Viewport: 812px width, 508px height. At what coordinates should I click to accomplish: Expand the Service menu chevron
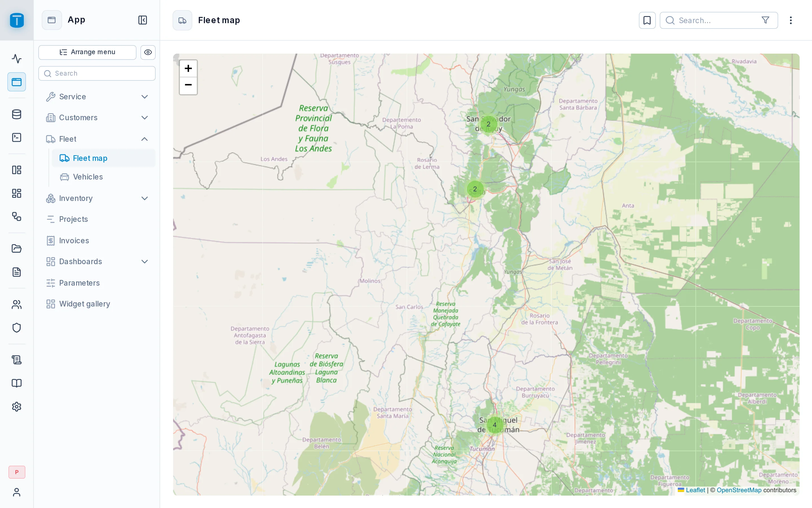[145, 97]
